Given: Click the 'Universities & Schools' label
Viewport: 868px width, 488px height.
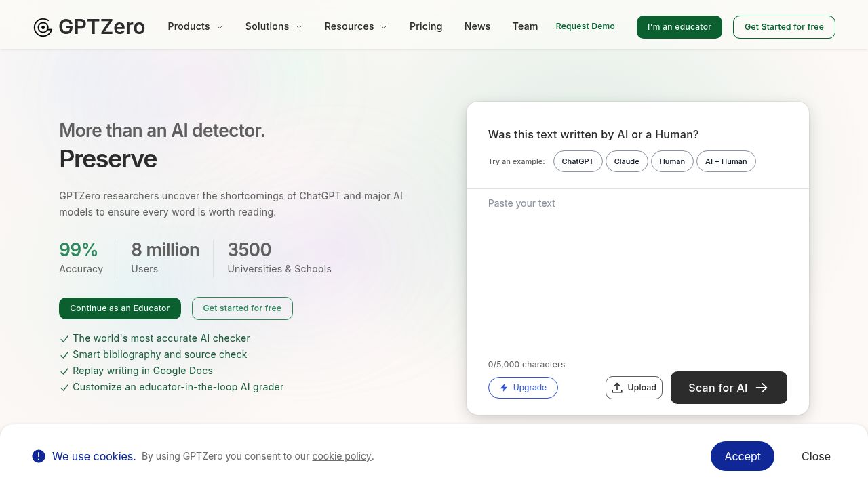Looking at the screenshot, I should 279,269.
